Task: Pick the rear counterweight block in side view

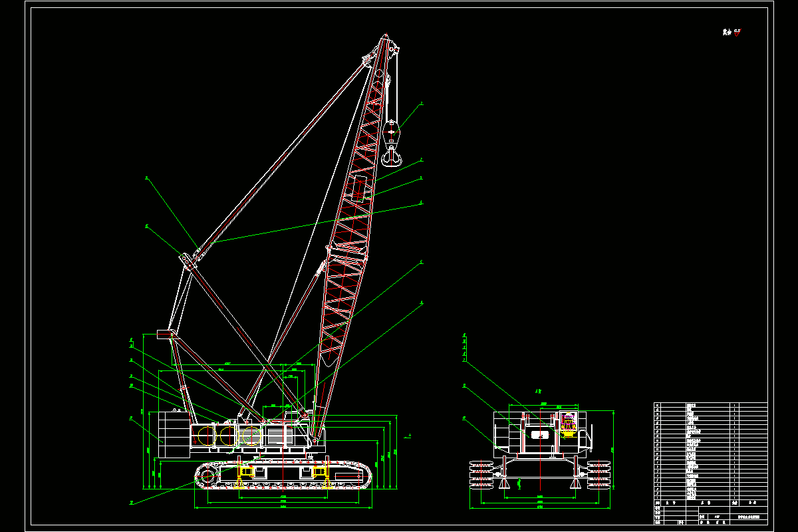Action: click(174, 434)
